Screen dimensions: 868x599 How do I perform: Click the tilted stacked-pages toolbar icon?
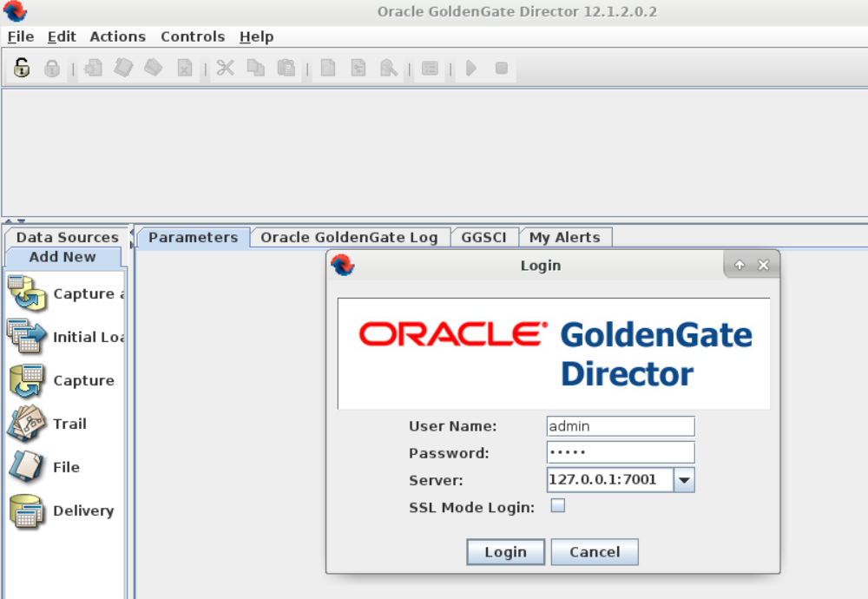coord(123,68)
